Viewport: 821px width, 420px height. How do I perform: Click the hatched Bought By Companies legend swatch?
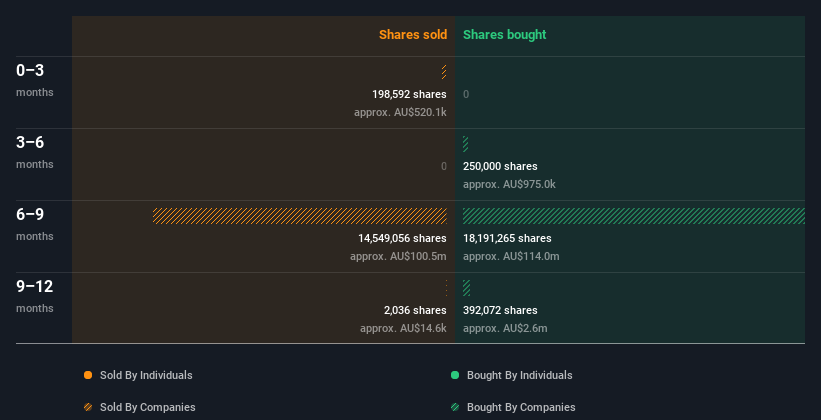pyautogui.click(x=455, y=407)
